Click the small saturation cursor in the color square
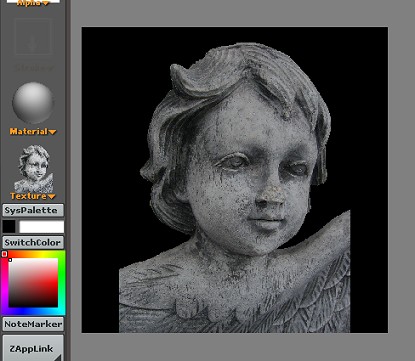This screenshot has height=361, width=415. pos(10,260)
